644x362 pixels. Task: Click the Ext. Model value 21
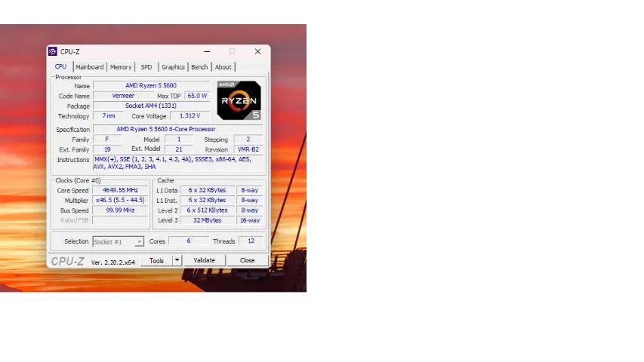(179, 149)
